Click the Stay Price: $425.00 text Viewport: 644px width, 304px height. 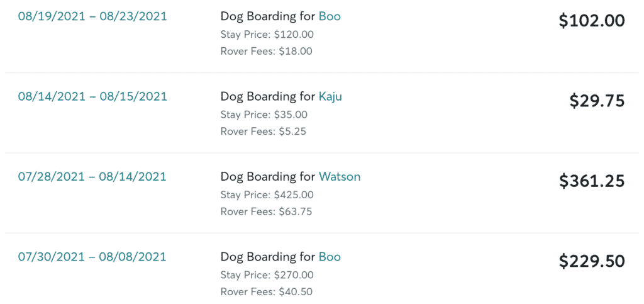[x=267, y=194]
